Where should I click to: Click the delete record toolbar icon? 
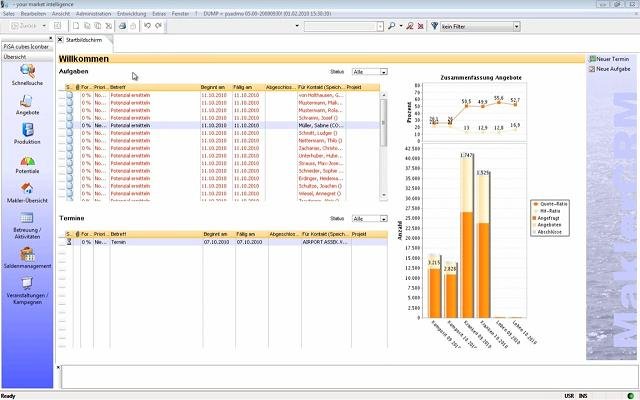[109, 26]
